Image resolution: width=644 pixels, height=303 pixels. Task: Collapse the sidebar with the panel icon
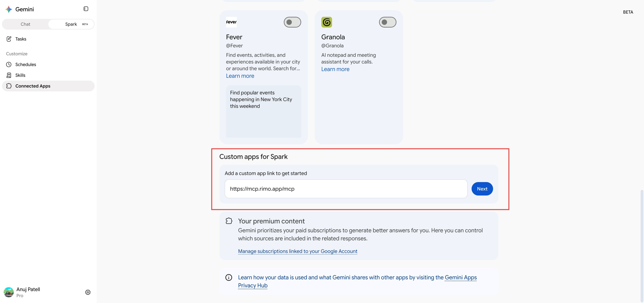pyautogui.click(x=86, y=9)
